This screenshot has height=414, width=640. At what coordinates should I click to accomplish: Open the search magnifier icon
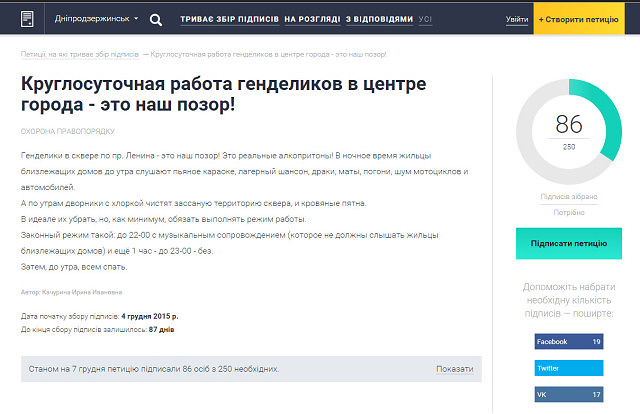pos(156,19)
